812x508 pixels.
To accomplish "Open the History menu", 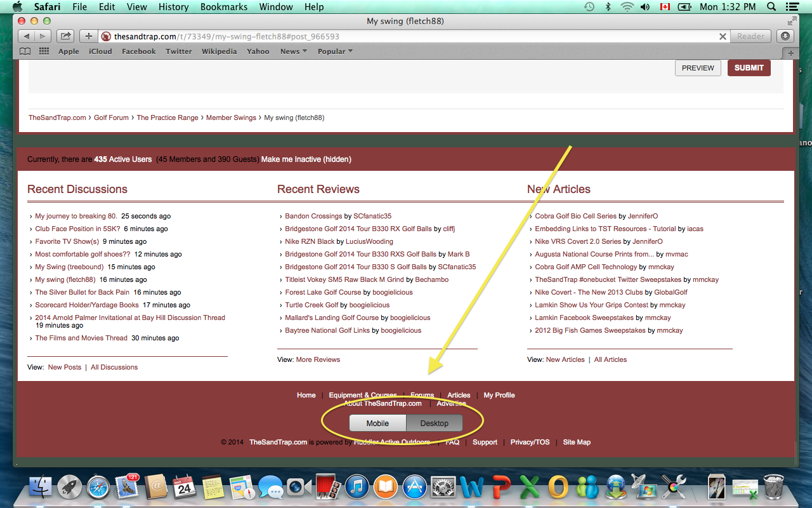I will click(x=173, y=7).
